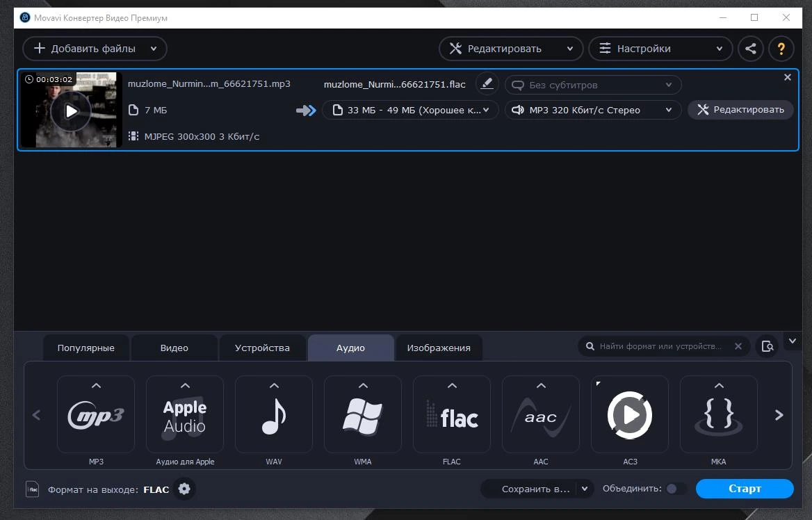Expand the MKA presets chevron
Image resolution: width=812 pixels, height=520 pixels.
[719, 385]
